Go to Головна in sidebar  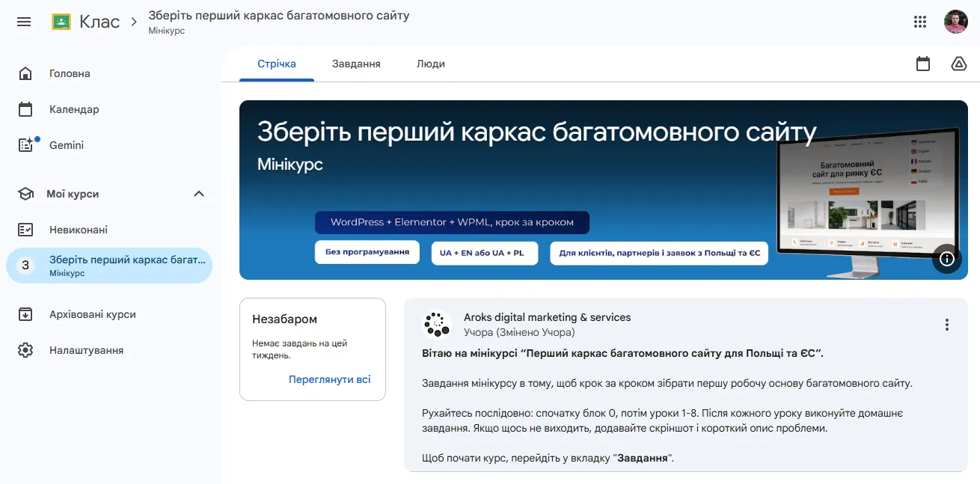click(x=109, y=73)
